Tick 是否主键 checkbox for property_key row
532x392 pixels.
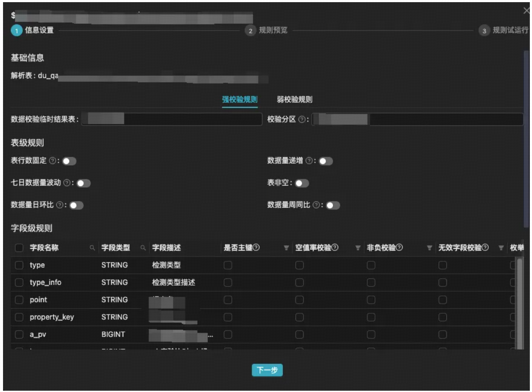228,317
